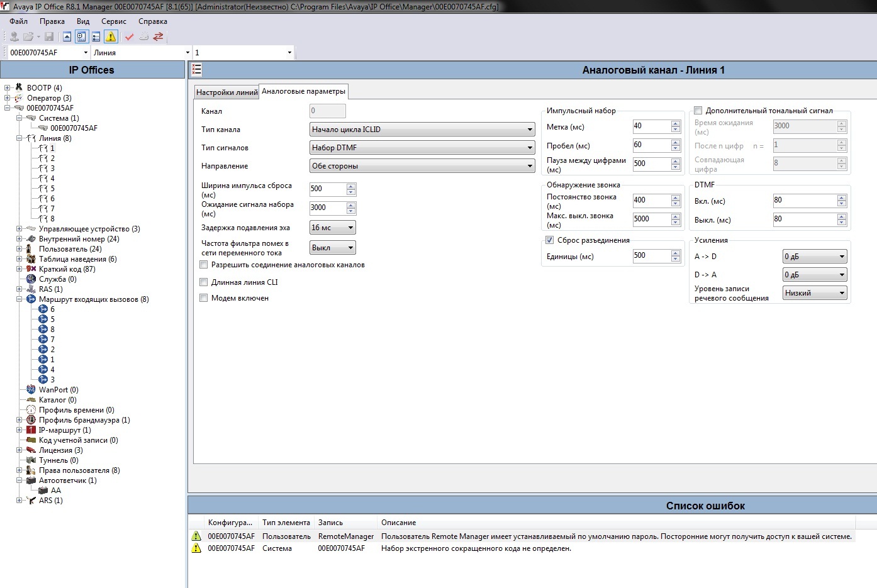Screen dimensions: 877x588
Task: Click the collapse navigation pane up-arrow icon
Action: [67, 36]
